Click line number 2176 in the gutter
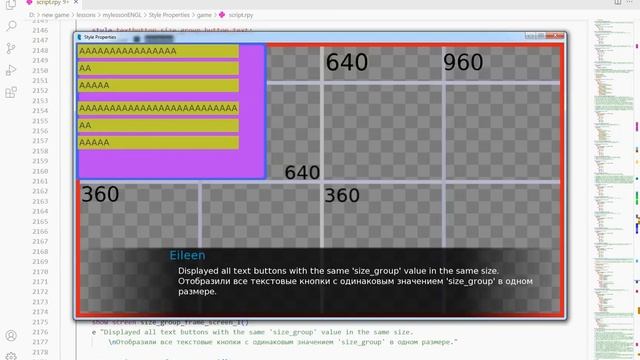The width and height of the screenshot is (640, 360). 40,332
